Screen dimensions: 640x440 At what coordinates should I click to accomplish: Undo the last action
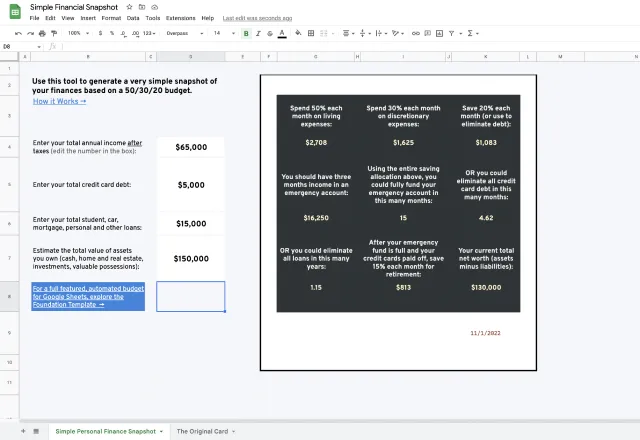point(18,33)
